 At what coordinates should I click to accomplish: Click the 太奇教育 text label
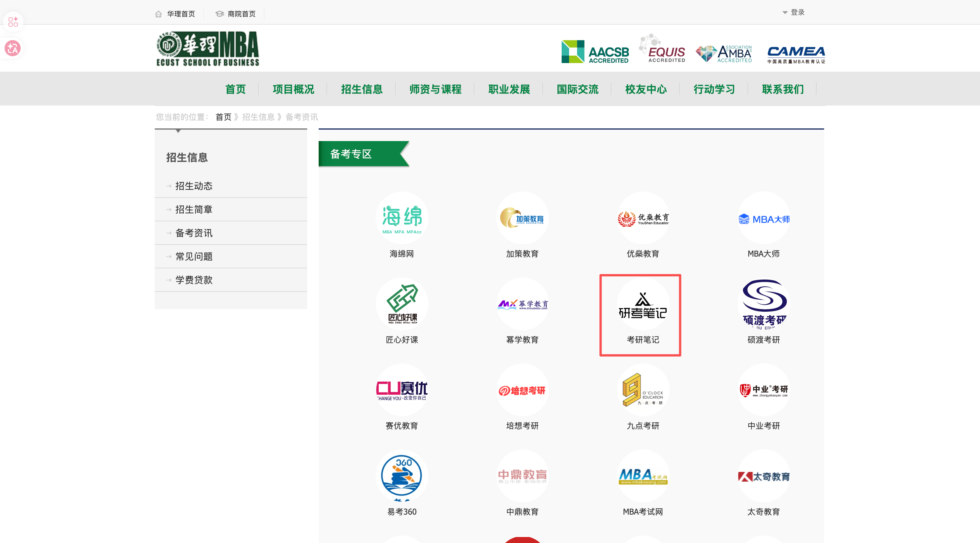pos(764,512)
